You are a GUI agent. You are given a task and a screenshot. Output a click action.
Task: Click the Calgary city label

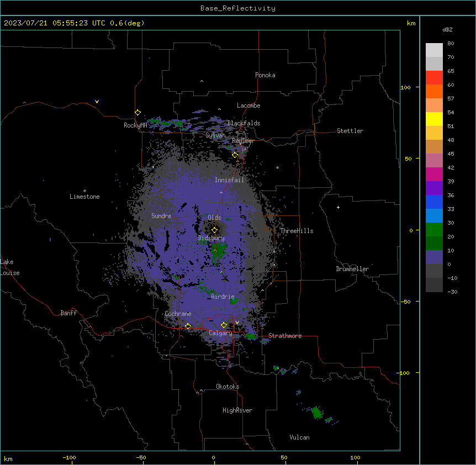click(x=220, y=333)
